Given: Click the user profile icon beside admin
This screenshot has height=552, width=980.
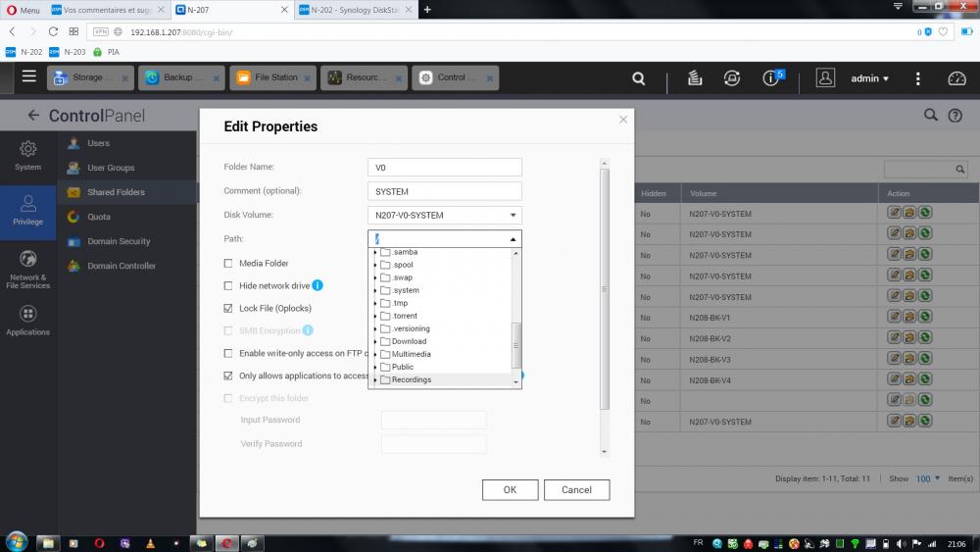Looking at the screenshot, I should (x=825, y=78).
